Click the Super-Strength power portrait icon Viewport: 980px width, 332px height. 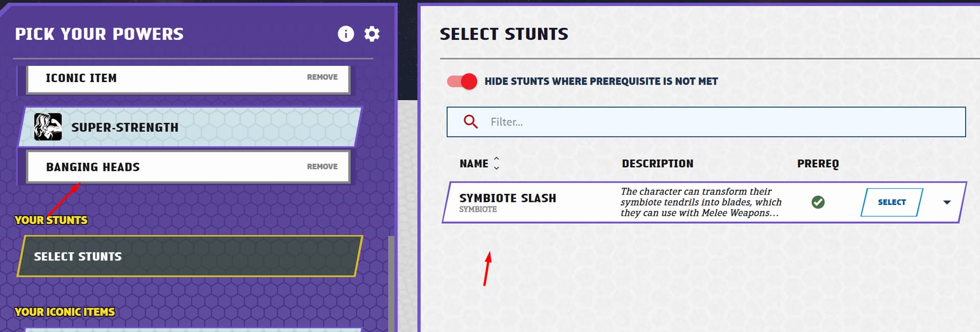(48, 127)
